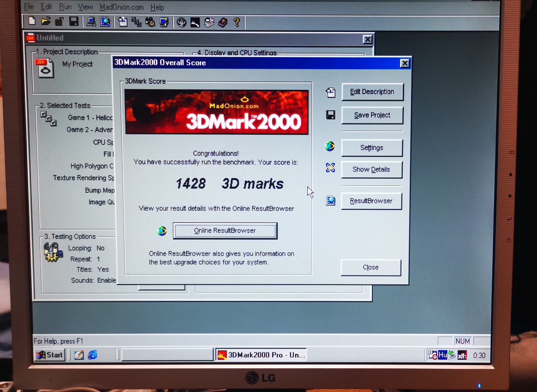Viewport: 537px width, 392px height.
Task: Click the stacked disks toolbar icon
Action: pos(209,22)
